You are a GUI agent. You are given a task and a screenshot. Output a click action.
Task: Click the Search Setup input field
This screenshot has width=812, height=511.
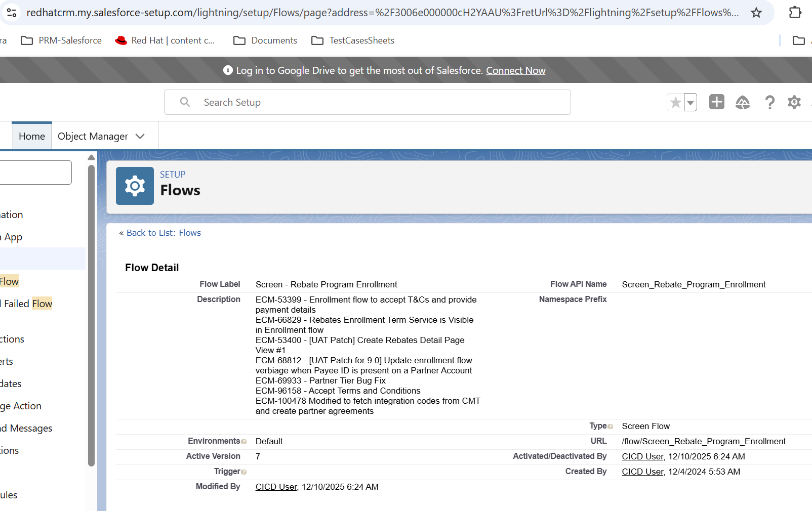tap(368, 102)
